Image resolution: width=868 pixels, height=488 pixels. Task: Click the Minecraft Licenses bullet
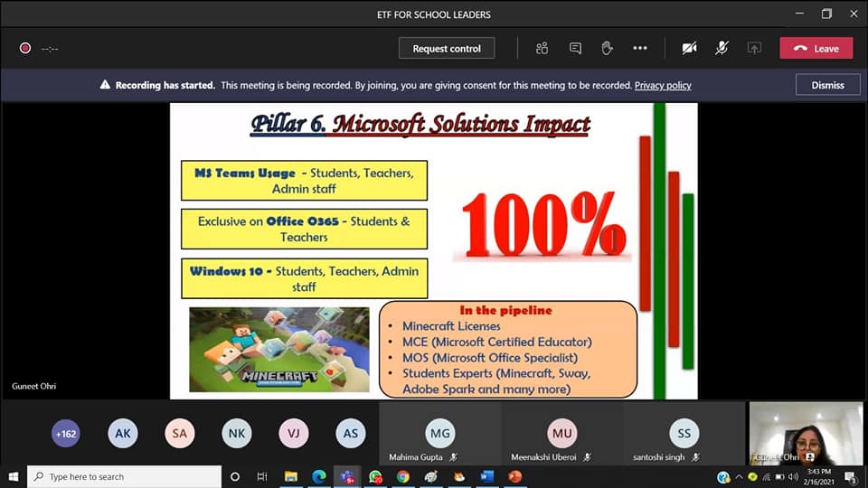pyautogui.click(x=451, y=326)
